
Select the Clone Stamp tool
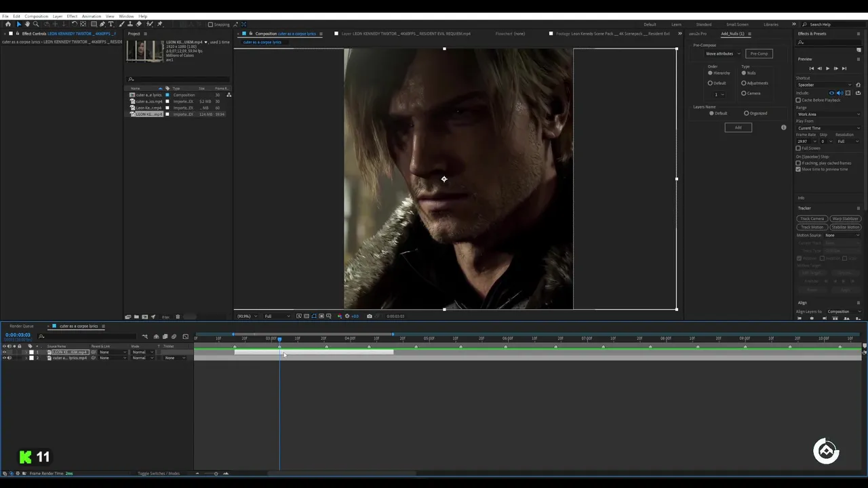(x=130, y=24)
